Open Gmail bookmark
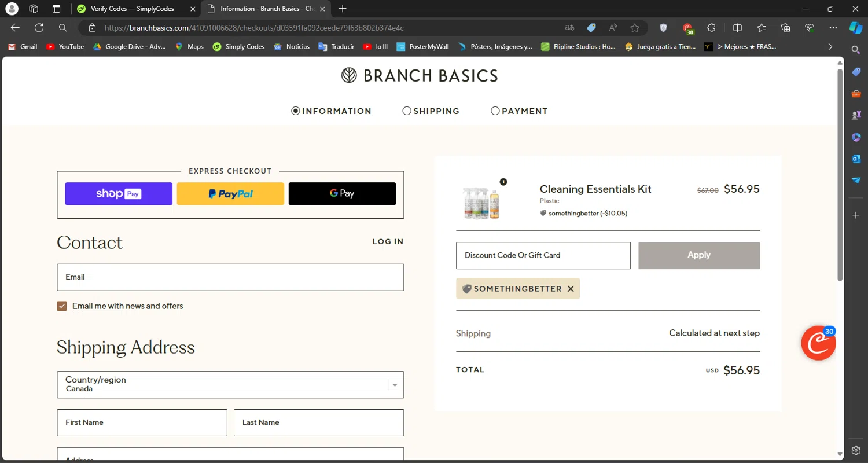This screenshot has height=463, width=868. pos(23,47)
